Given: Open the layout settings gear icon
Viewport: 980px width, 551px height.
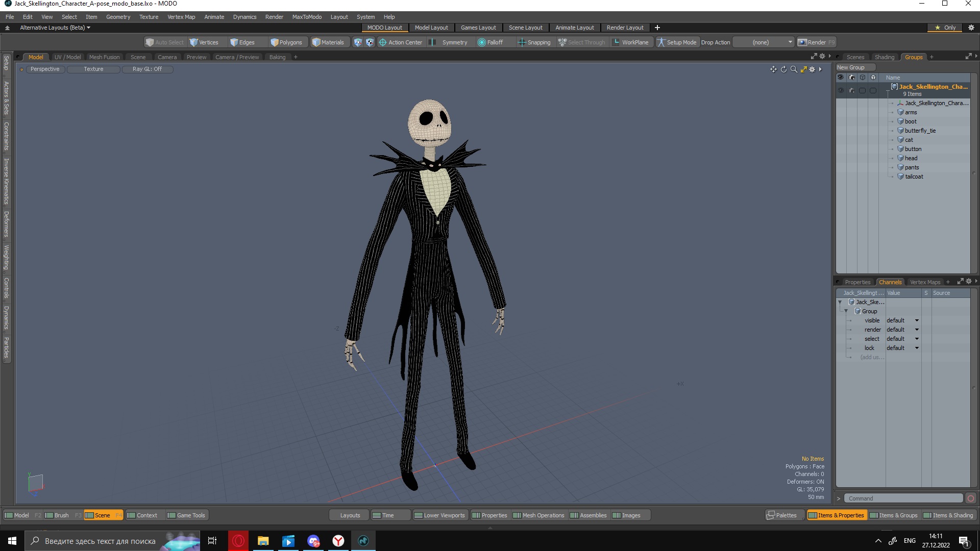Looking at the screenshot, I should point(971,28).
